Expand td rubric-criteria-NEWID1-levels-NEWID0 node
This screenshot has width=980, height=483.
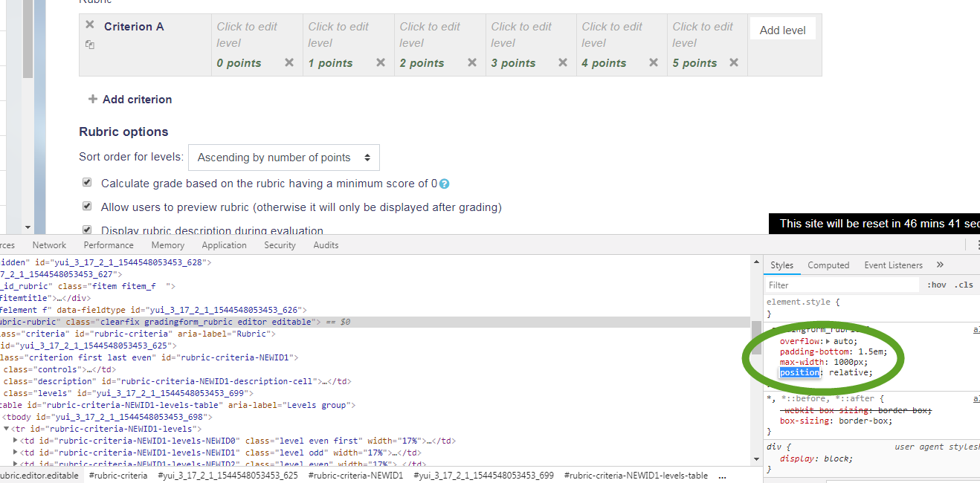16,441
